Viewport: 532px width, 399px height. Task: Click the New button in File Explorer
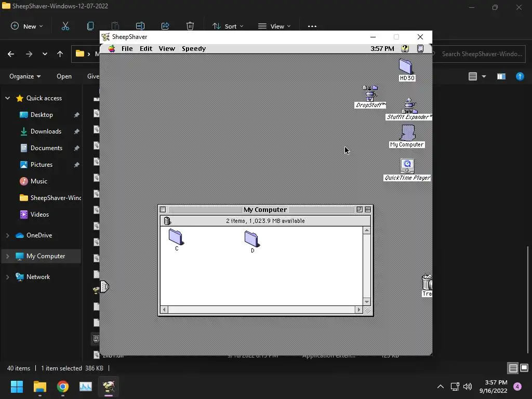pyautogui.click(x=27, y=26)
